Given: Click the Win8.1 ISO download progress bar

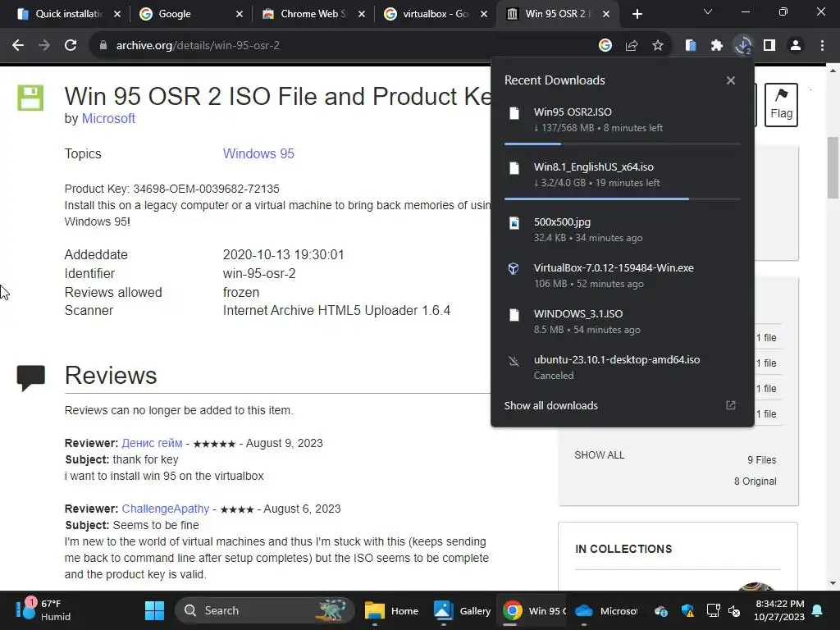Looking at the screenshot, I should pyautogui.click(x=622, y=199).
